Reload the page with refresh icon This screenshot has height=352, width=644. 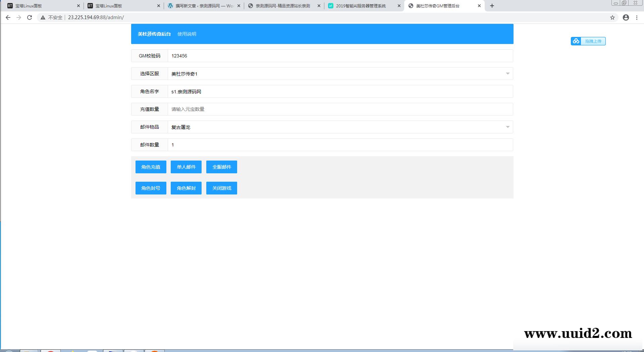30,17
